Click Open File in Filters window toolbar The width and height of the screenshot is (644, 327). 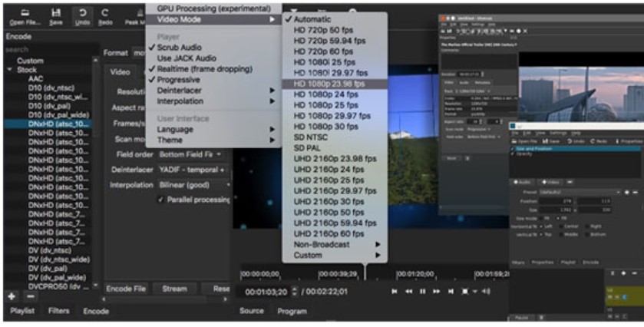[523, 141]
